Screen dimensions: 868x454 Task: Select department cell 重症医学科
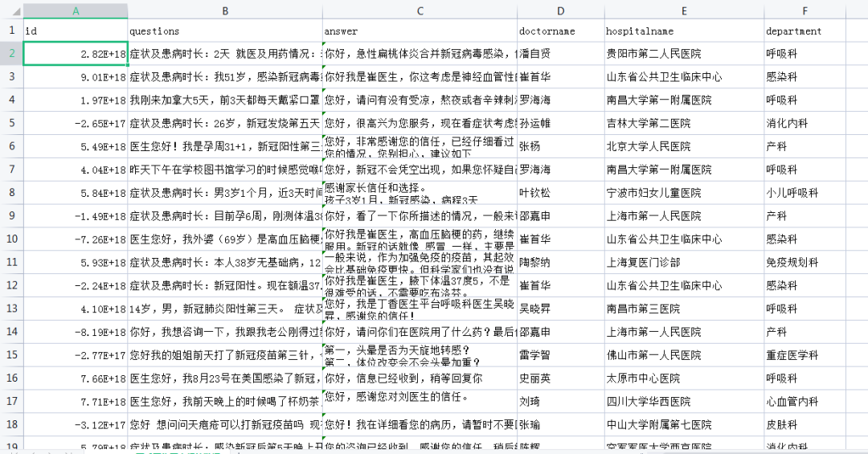point(805,355)
